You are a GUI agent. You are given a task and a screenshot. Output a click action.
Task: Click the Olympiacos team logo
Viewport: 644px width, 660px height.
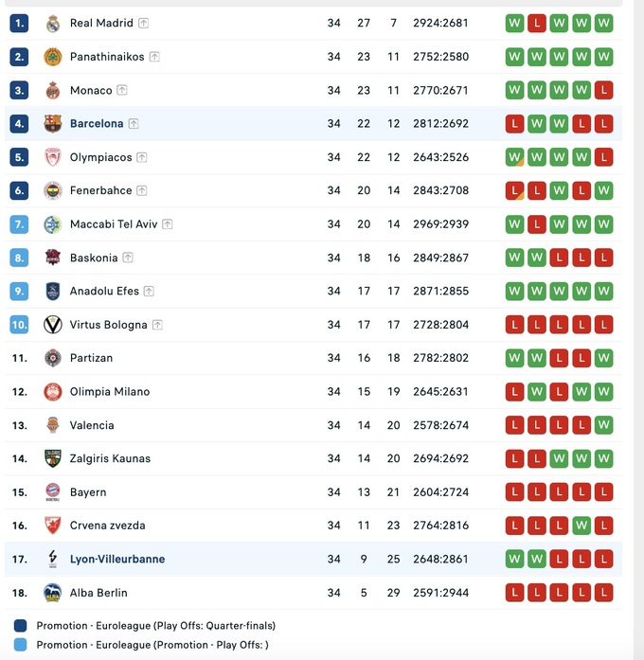click(x=53, y=157)
